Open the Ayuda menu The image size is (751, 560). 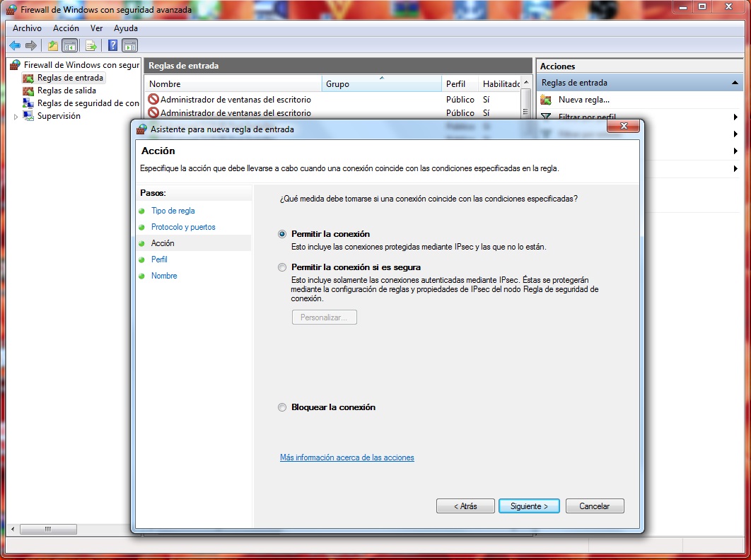coord(125,28)
